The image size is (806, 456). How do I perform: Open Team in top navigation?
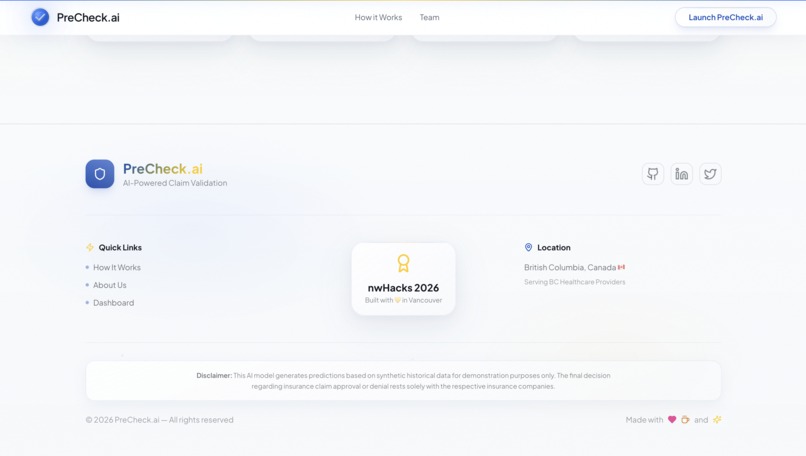click(x=429, y=17)
